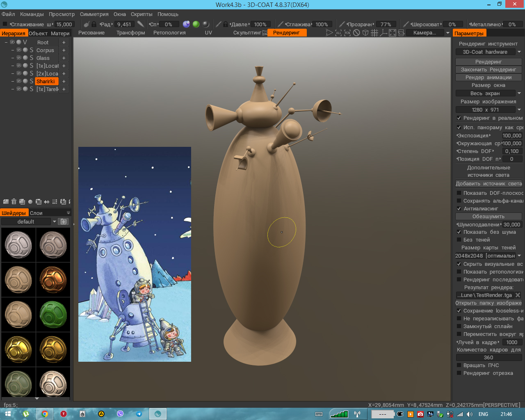Expand the 1280 x 971 image size dropdown
Image resolution: width=525 pixels, height=420 pixels.
(x=519, y=110)
